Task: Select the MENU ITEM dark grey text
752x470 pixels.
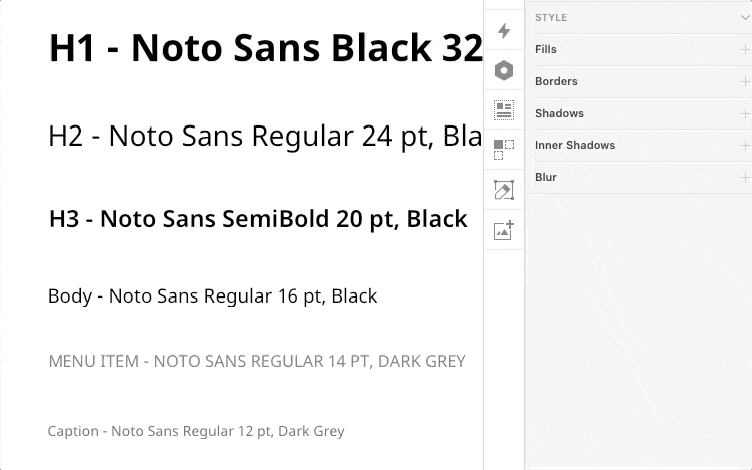Action: (x=257, y=361)
